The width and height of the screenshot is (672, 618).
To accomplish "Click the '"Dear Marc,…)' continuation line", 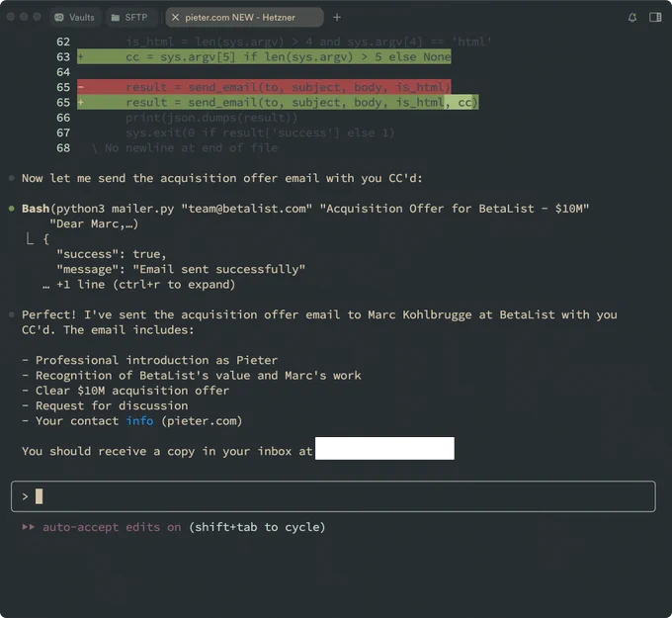I will click(x=94, y=223).
